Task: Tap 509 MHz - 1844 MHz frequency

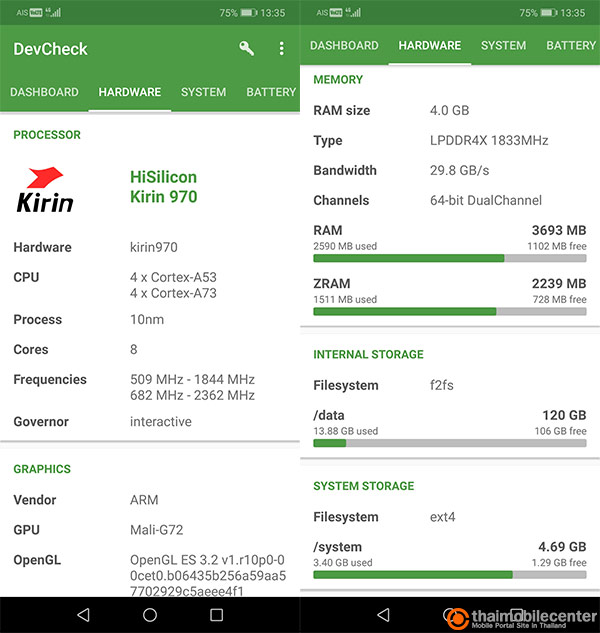Action: pos(192,379)
